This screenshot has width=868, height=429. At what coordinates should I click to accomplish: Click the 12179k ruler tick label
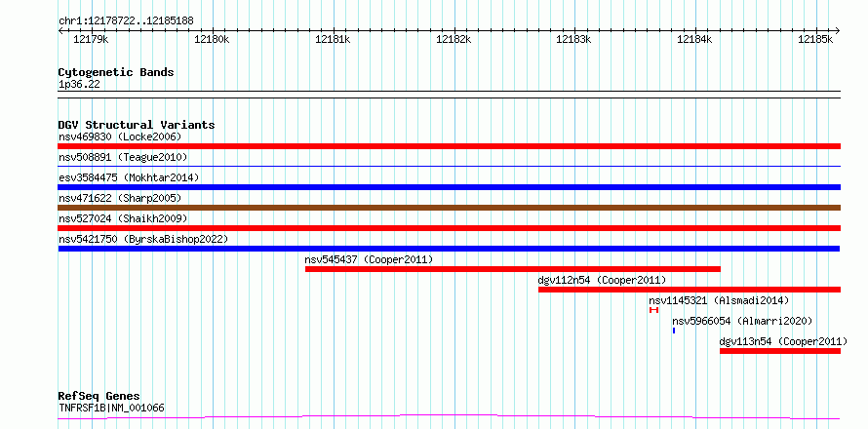coord(92,39)
